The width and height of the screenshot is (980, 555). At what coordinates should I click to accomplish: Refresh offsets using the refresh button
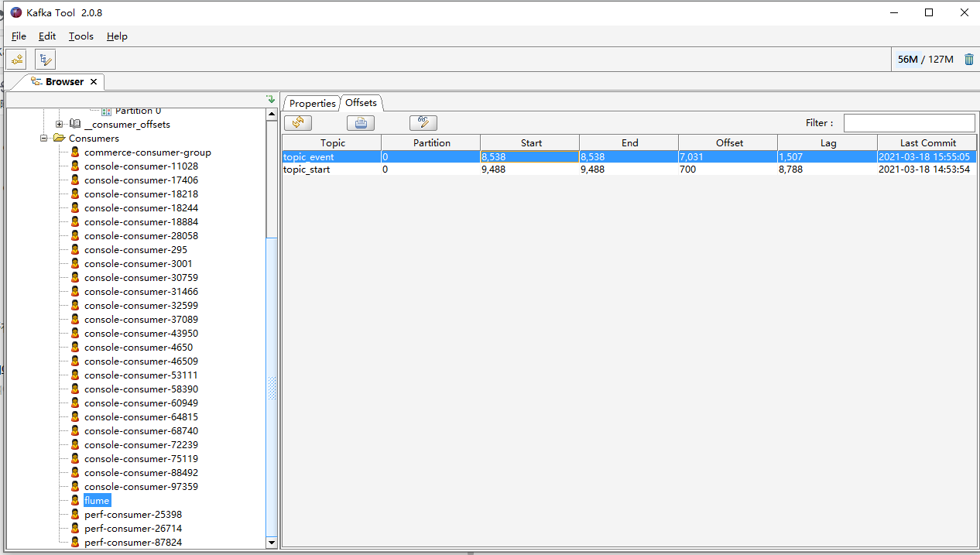(298, 122)
